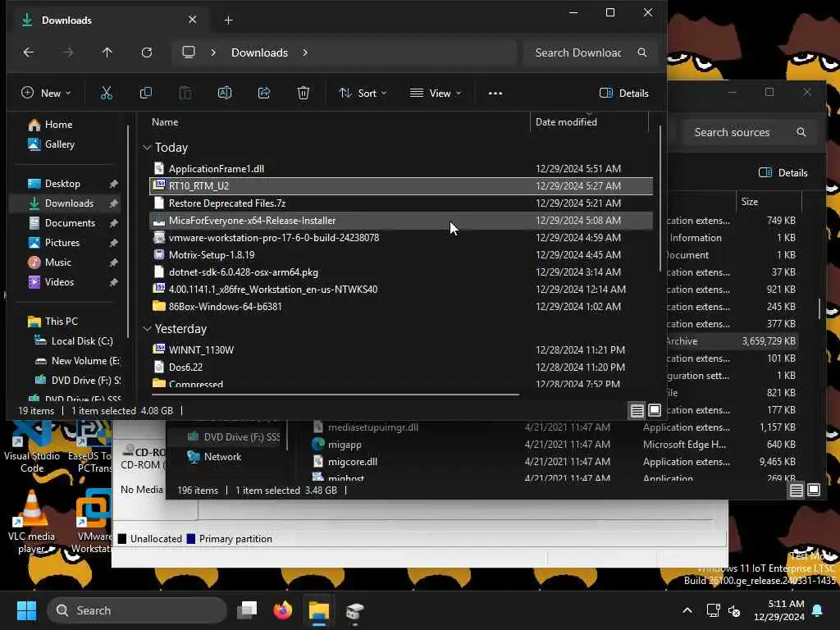
Task: Switch to large thumbnails view icon in Downloads status bar
Action: click(x=654, y=411)
